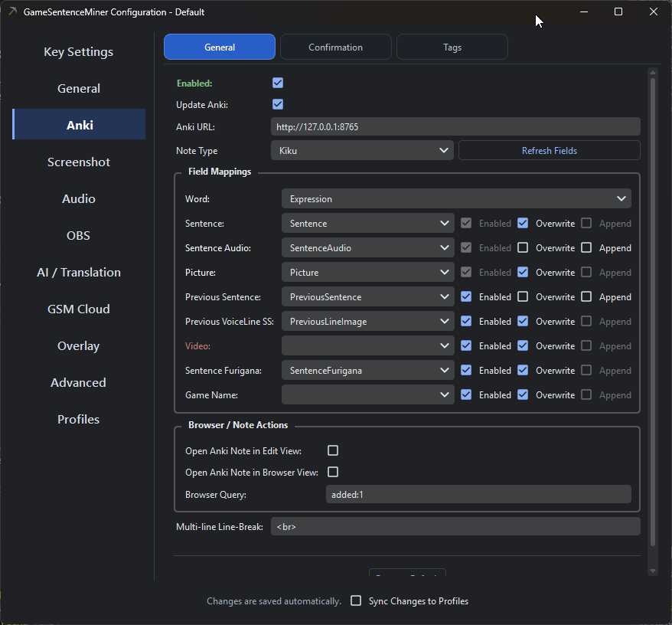Open the Profiles sidebar section
Screen dimensions: 672x625
click(78, 420)
